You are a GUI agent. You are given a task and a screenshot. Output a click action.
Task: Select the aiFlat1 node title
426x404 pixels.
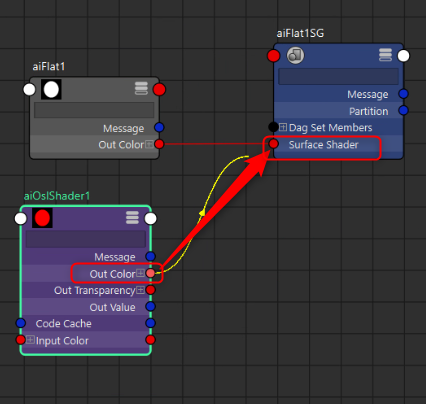tap(49, 67)
